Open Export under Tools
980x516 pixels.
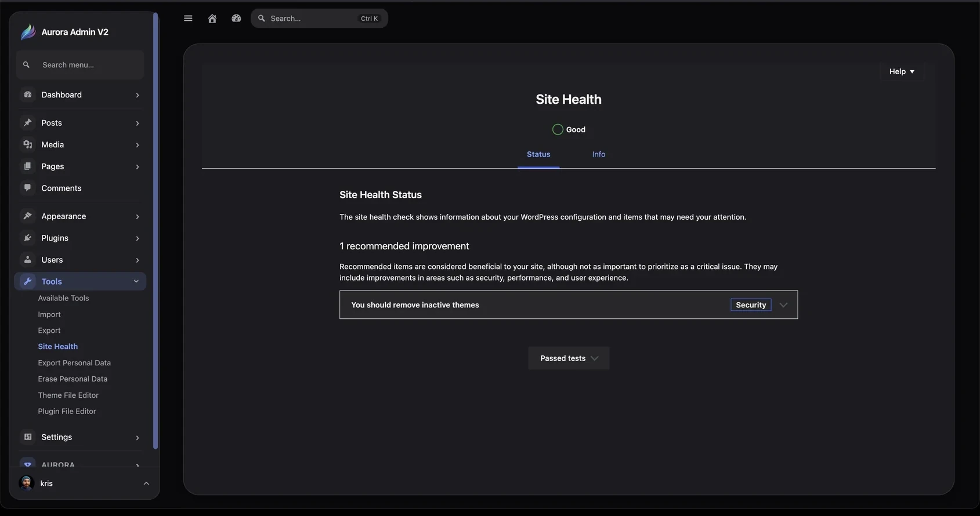click(x=49, y=330)
